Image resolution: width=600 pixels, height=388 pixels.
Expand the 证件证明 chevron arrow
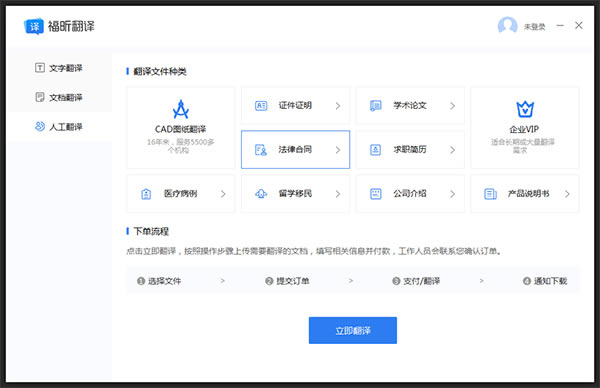pyautogui.click(x=338, y=106)
